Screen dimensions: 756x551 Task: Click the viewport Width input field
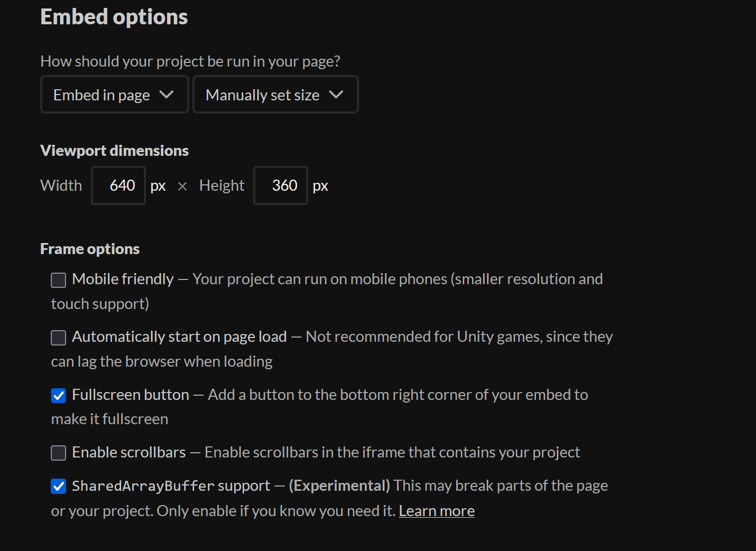click(118, 185)
